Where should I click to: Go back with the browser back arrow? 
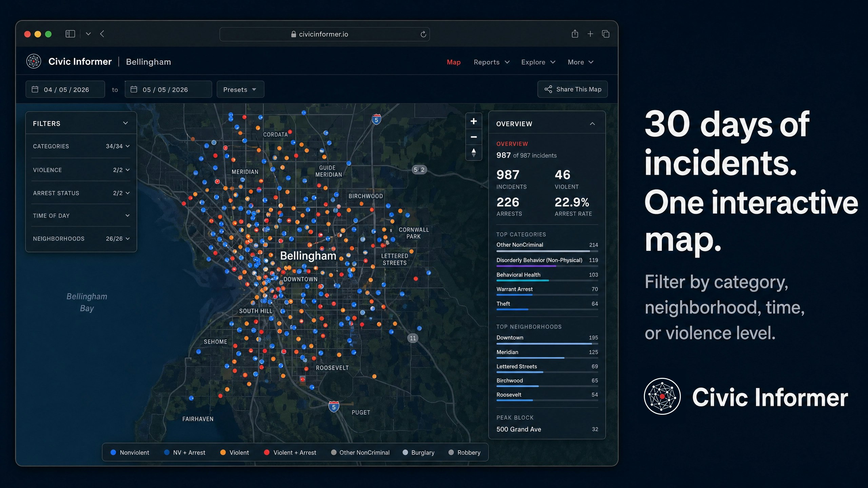(x=102, y=34)
